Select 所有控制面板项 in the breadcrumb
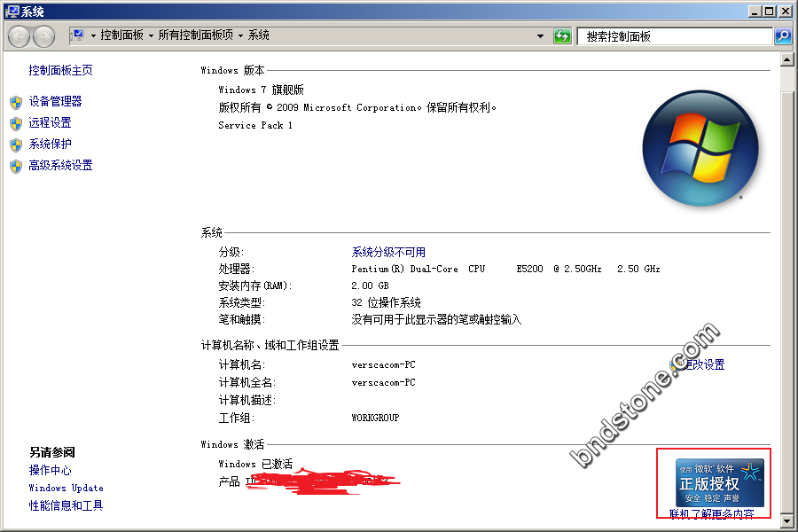Viewport: 798px width, 532px height. (x=195, y=35)
